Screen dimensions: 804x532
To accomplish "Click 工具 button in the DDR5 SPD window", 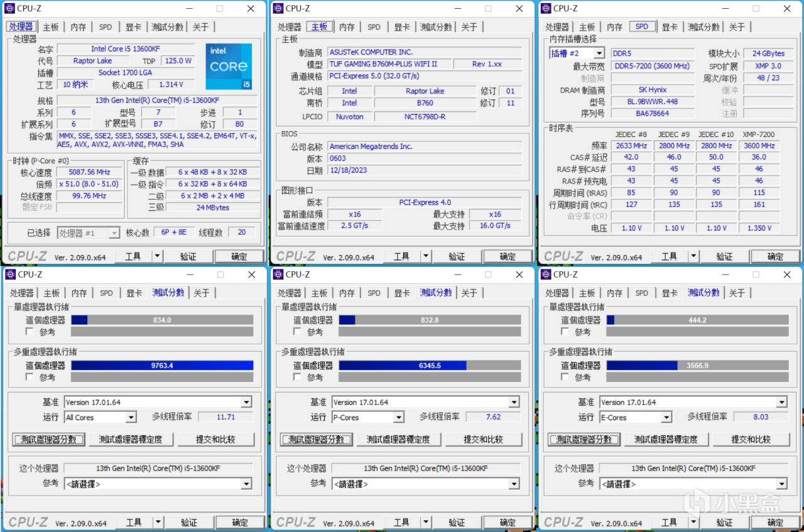I will pyautogui.click(x=669, y=256).
